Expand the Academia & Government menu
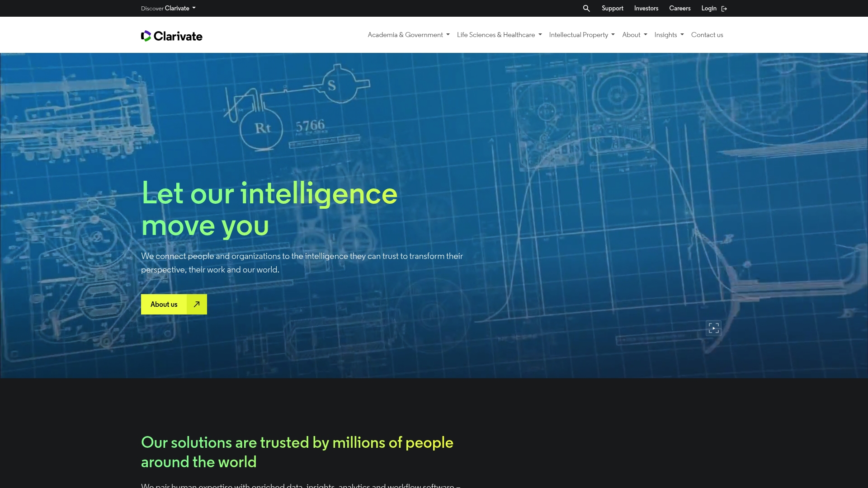 405,35
